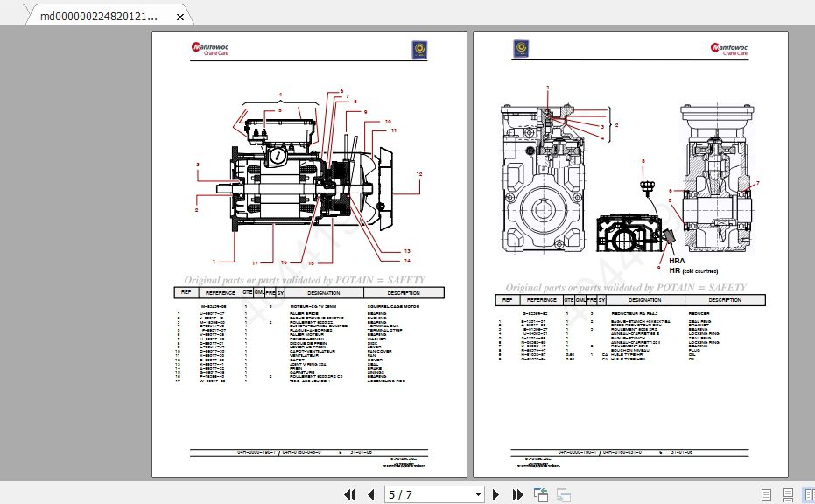Click the Manitowoc logo on the right page
Image resolution: width=815 pixels, height=504 pixels.
[x=729, y=49]
